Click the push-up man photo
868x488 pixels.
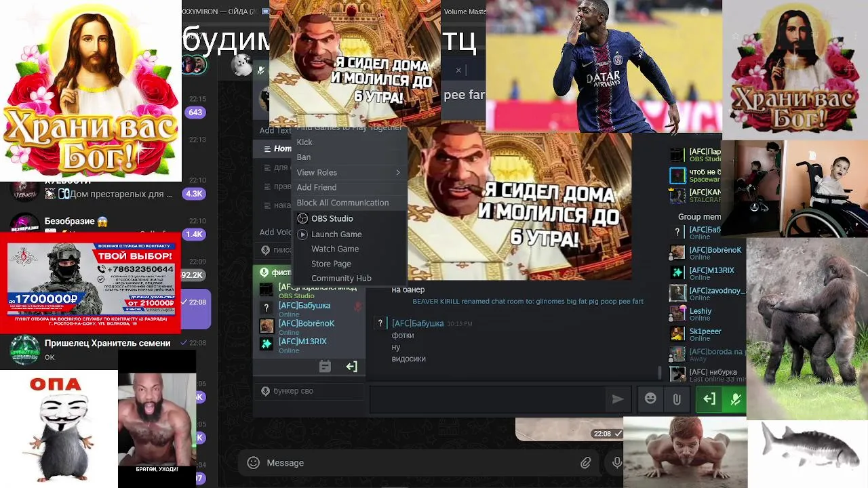685,452
